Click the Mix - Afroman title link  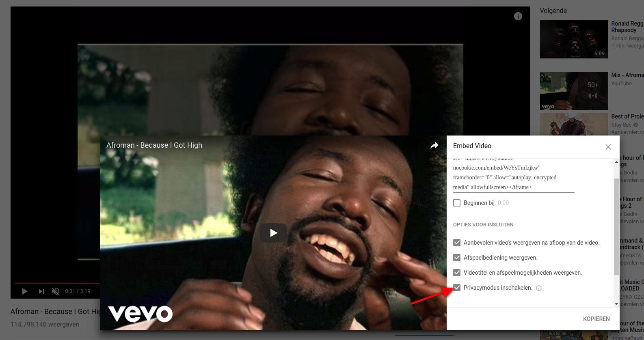[627, 75]
